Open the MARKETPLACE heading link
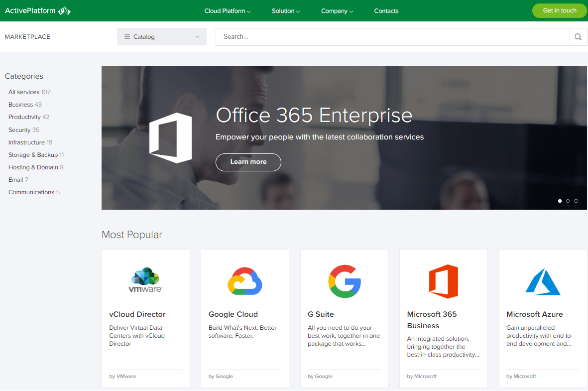The image size is (588, 391). click(x=27, y=37)
